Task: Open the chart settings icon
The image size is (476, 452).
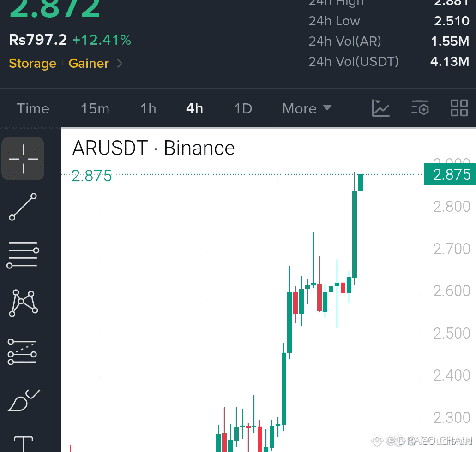Action: point(420,108)
